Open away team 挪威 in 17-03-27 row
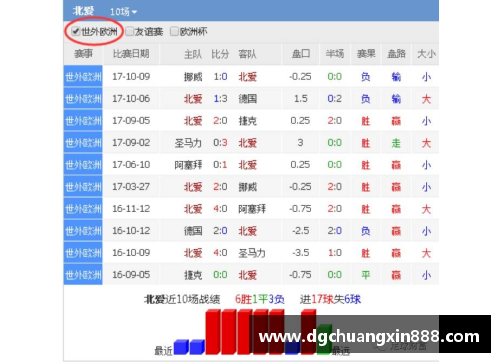This screenshot has height=362, width=500. click(247, 187)
